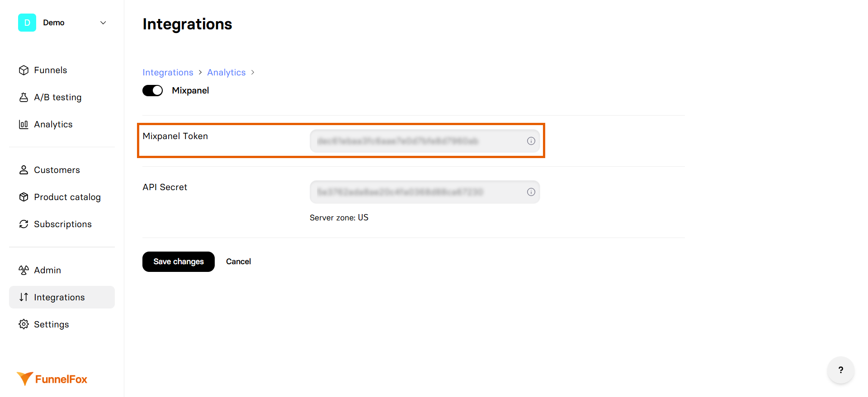Click the API Secret input field
The image size is (868, 397).
(x=425, y=192)
